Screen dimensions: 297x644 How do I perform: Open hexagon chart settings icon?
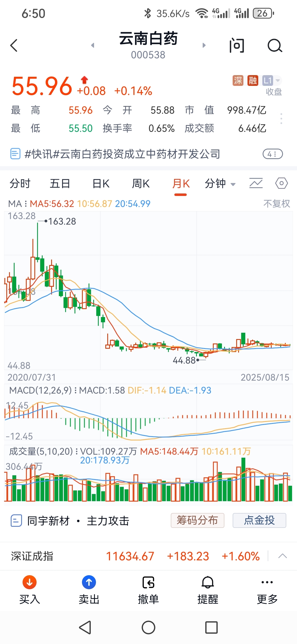(x=282, y=183)
